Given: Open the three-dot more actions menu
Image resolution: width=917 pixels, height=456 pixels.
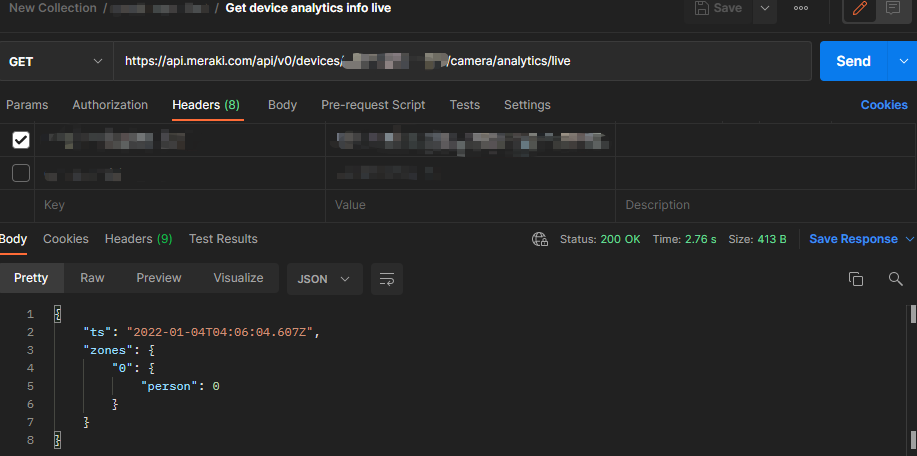Looking at the screenshot, I should 800,8.
